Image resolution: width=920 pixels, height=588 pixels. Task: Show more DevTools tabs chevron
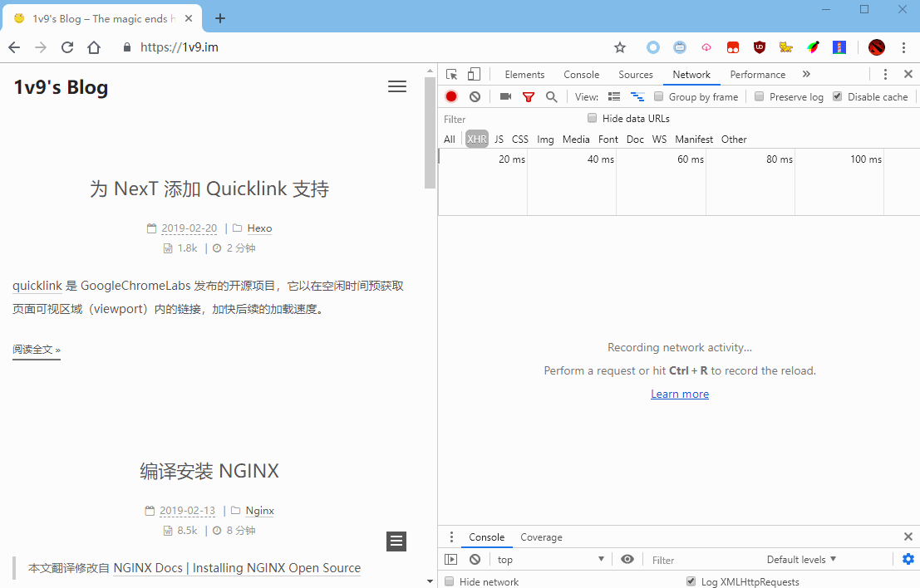coord(806,74)
